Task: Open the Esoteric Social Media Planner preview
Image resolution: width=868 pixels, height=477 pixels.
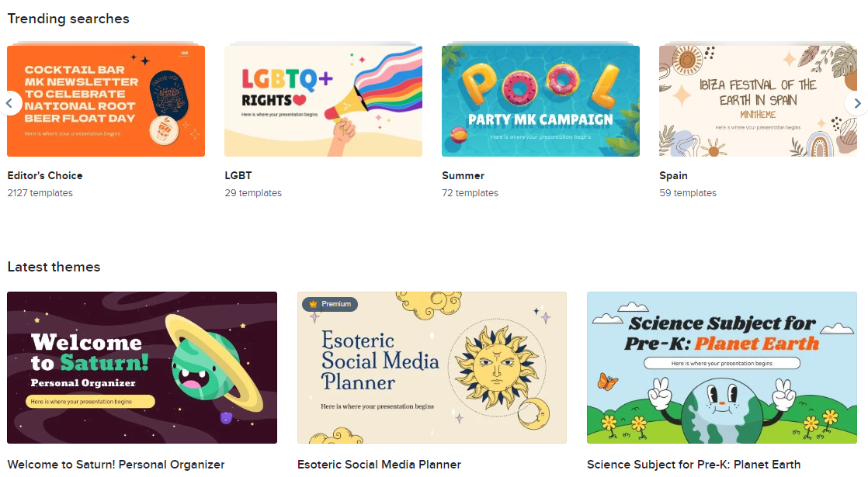Action: (x=432, y=368)
